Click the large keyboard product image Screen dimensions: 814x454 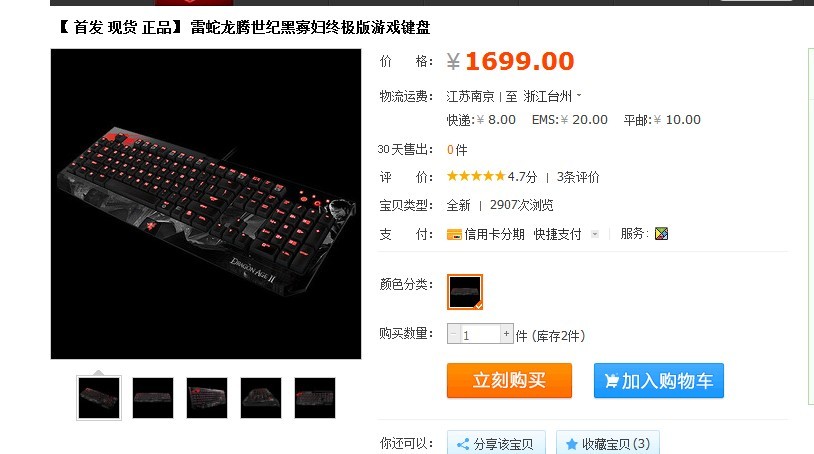(206, 204)
